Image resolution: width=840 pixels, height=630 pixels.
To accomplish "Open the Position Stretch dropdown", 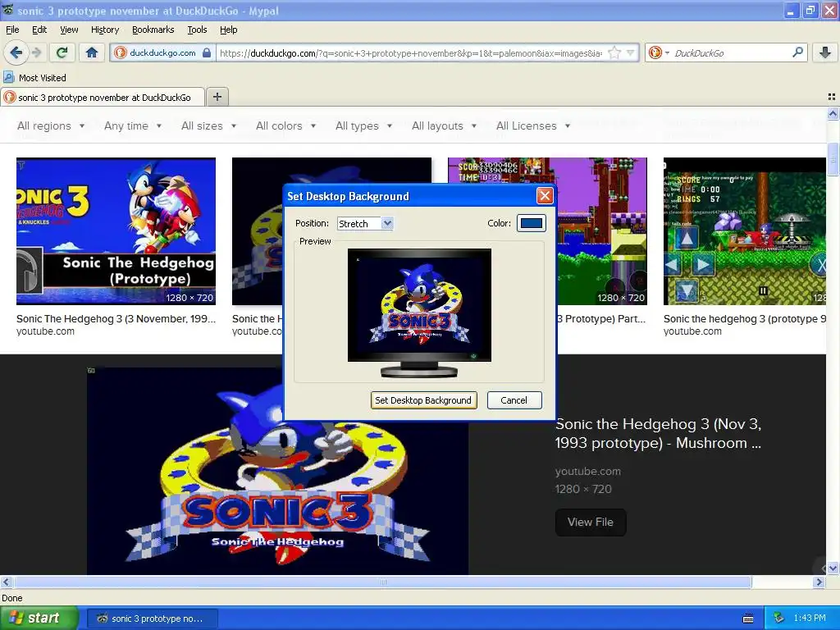I will [365, 223].
